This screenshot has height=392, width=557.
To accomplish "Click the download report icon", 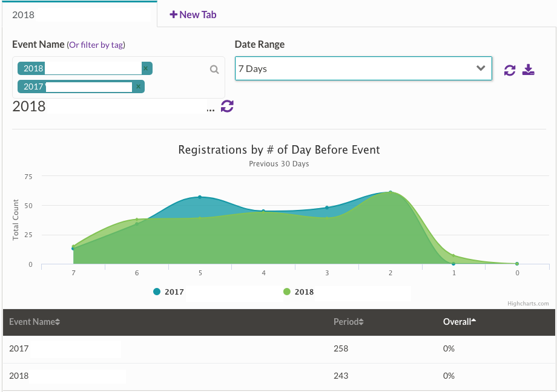I will coord(529,70).
